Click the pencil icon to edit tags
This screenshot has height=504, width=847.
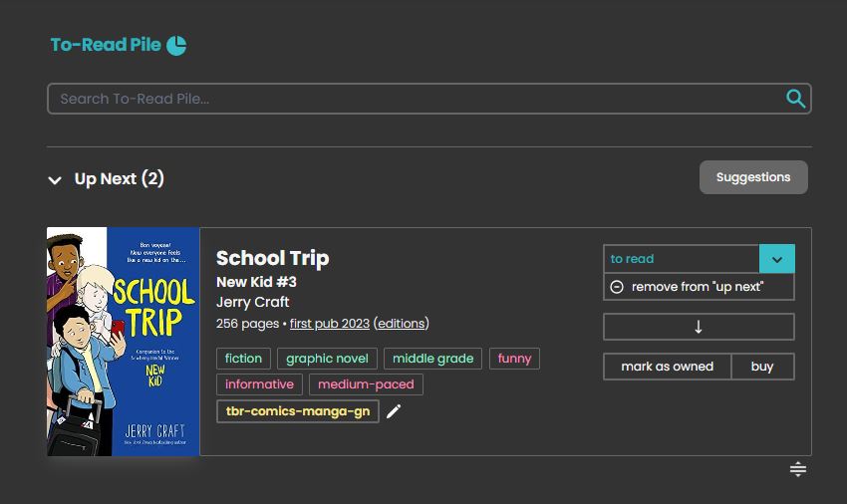[395, 411]
